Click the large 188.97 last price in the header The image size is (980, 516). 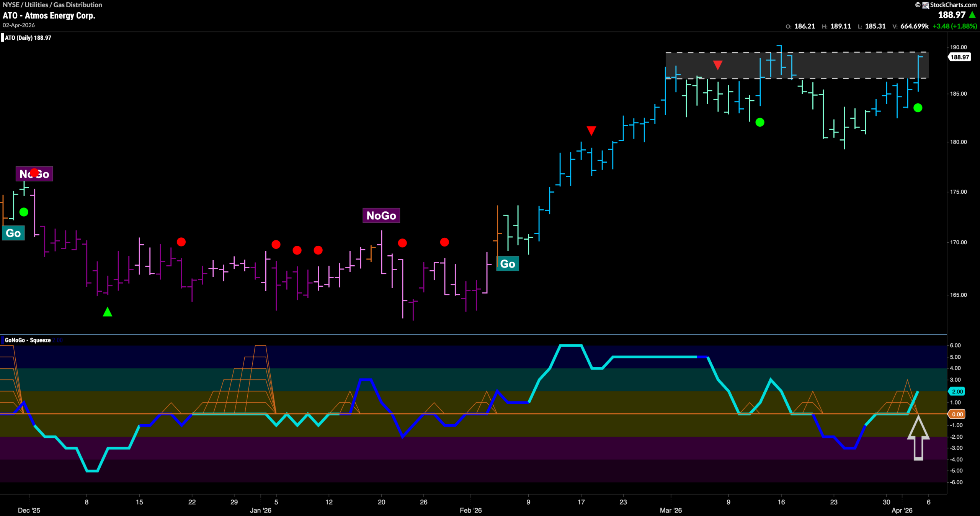tap(952, 15)
